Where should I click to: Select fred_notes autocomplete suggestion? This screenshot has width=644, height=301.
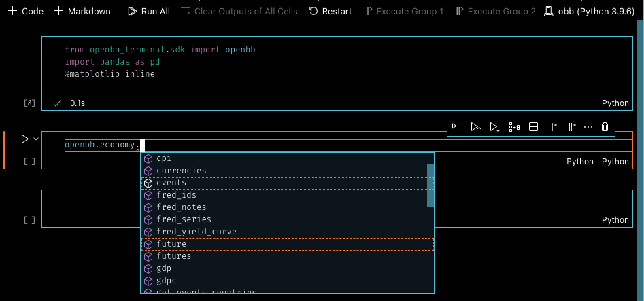288,207
